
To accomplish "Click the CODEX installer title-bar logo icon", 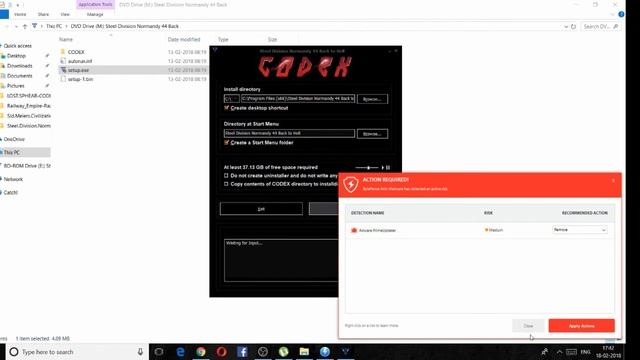I will coord(215,50).
